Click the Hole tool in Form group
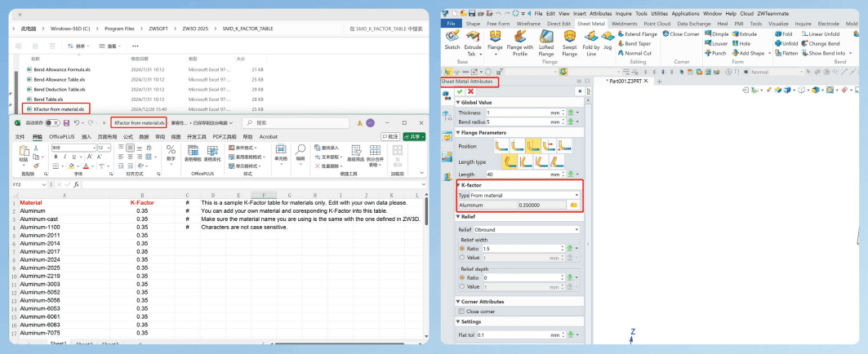Viewport: 868px width, 354px height. (x=741, y=44)
